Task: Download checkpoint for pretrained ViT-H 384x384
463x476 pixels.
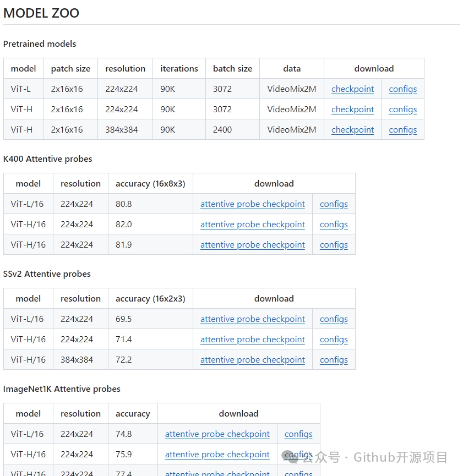Action: point(352,130)
